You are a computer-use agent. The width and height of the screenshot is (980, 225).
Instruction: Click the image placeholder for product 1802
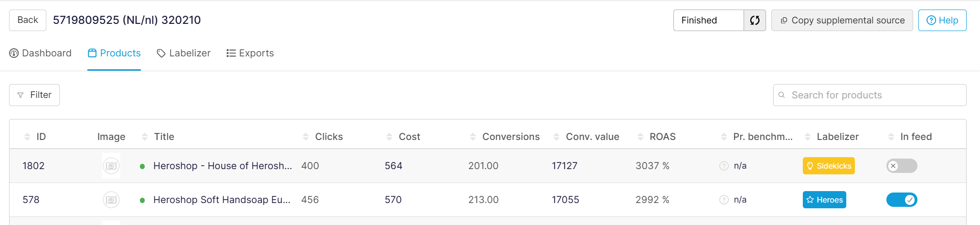pyautogui.click(x=111, y=166)
